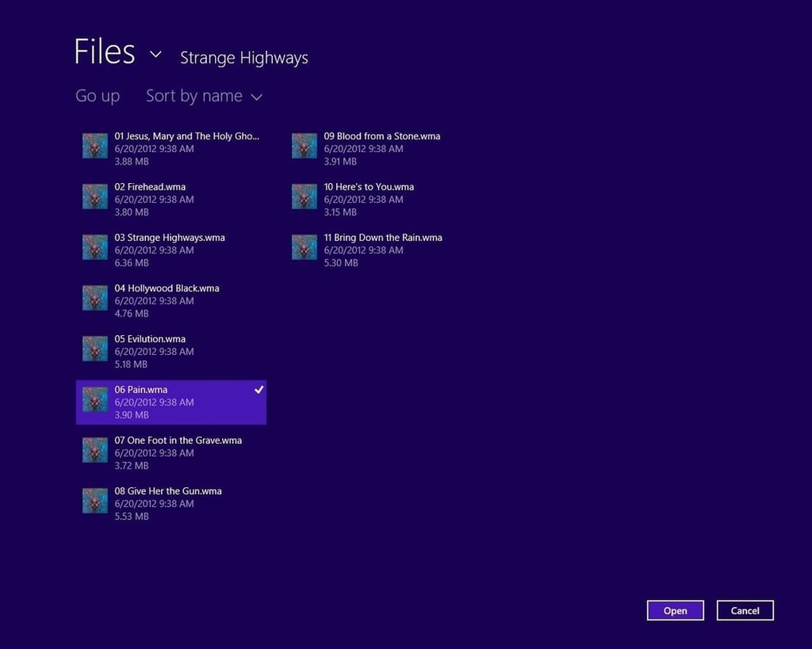Click album art icon for 05 Evilution.wma
Image resolution: width=812 pixels, height=649 pixels.
[x=95, y=349]
